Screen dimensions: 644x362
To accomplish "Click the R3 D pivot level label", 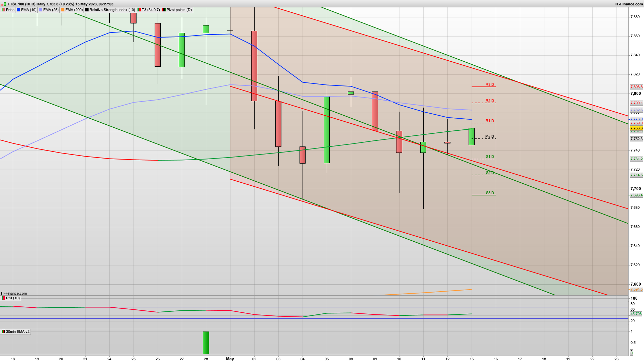I will (490, 84).
